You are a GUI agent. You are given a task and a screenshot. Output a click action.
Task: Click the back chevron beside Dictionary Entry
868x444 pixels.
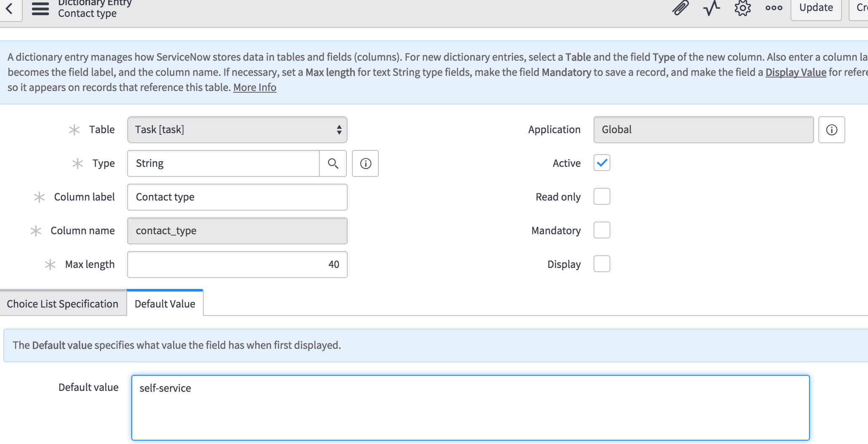pos(10,8)
